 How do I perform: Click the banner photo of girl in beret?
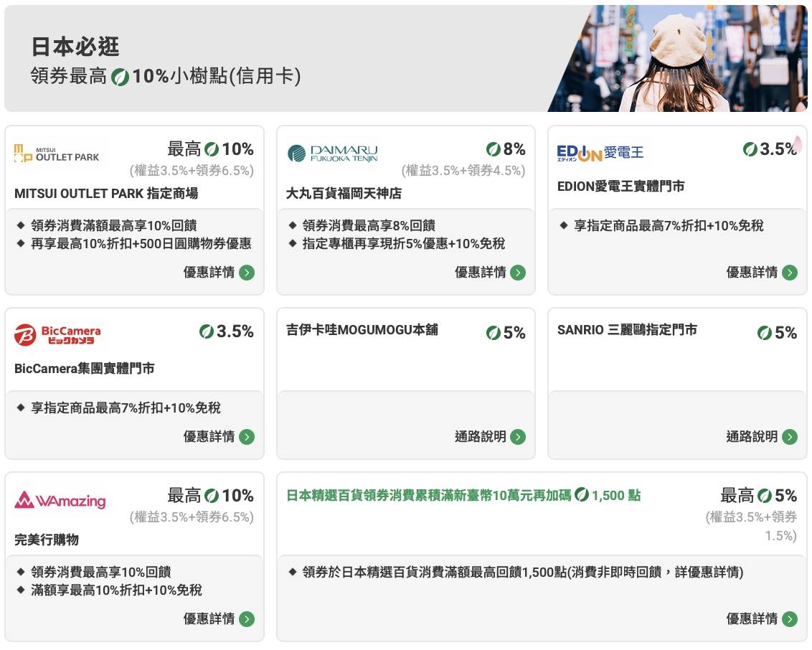677,59
